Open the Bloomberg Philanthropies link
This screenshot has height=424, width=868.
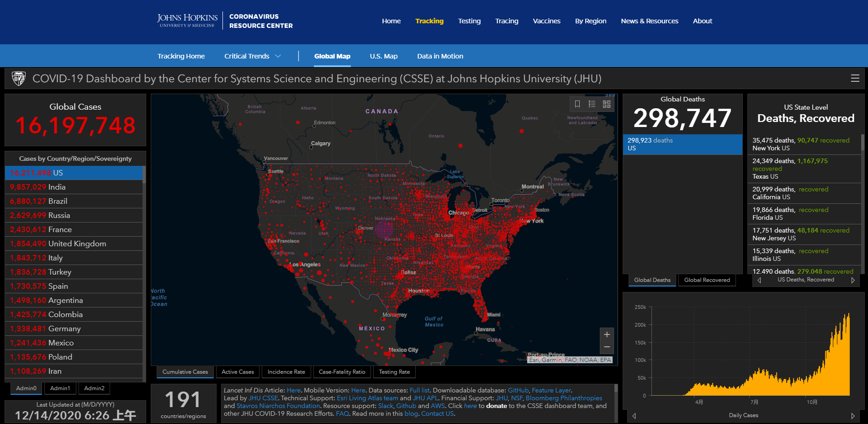coord(564,398)
